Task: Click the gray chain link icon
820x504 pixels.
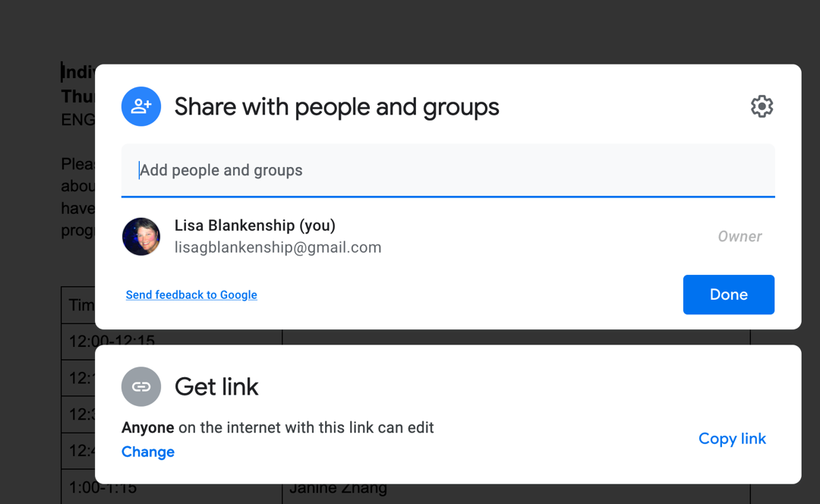Action: tap(141, 387)
